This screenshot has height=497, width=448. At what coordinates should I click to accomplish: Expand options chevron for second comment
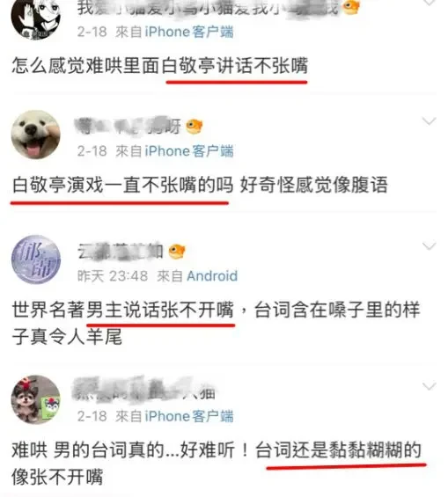point(429,121)
